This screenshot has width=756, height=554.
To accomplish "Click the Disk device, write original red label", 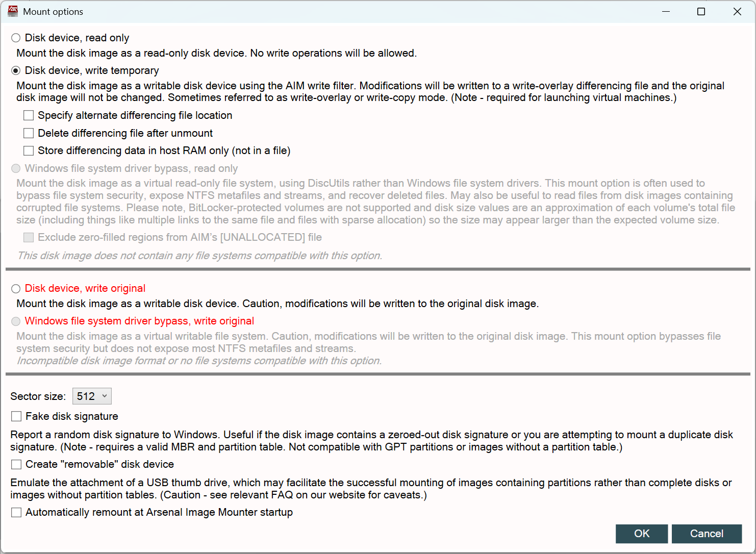I will click(x=85, y=288).
